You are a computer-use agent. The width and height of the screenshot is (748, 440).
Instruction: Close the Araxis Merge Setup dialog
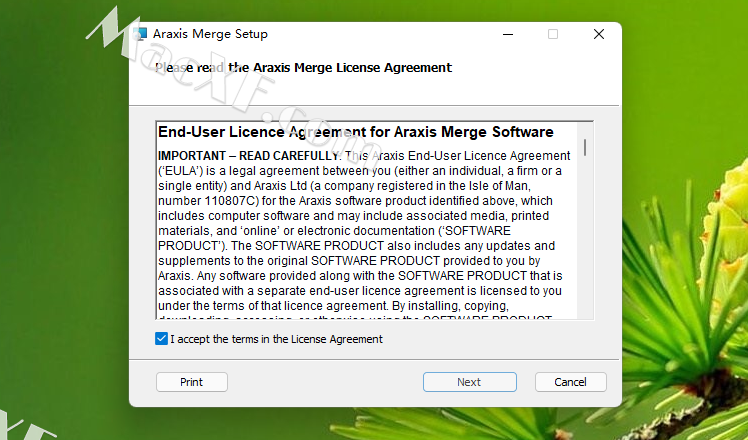click(x=599, y=34)
